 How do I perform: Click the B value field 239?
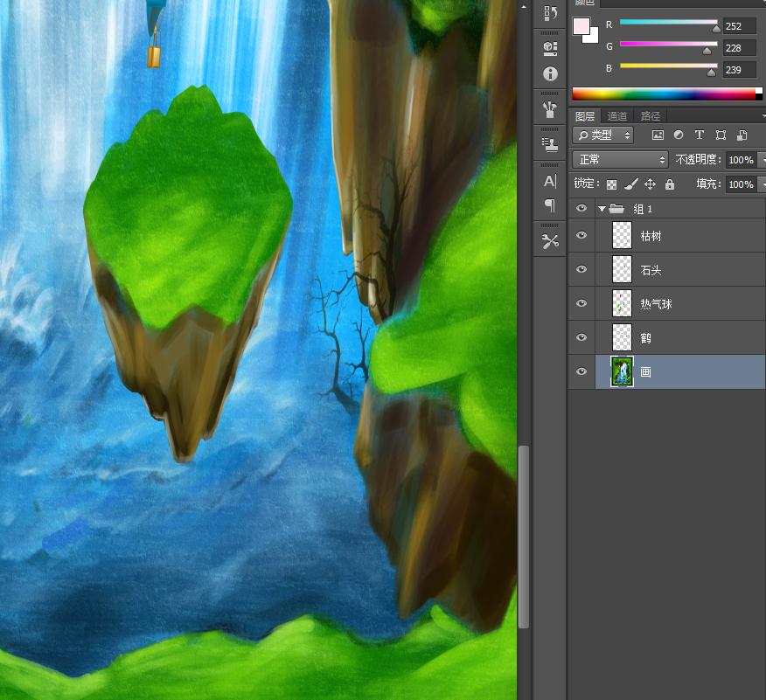click(x=740, y=70)
